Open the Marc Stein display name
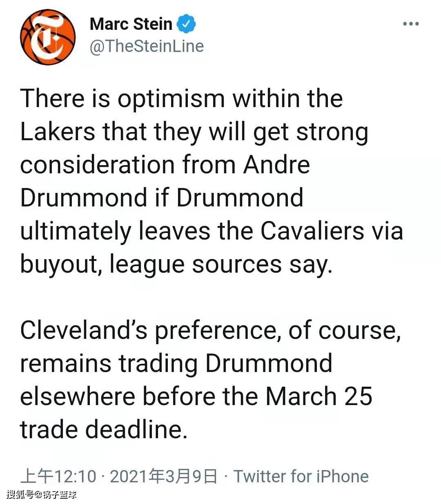This screenshot has width=441, height=504. click(x=131, y=24)
